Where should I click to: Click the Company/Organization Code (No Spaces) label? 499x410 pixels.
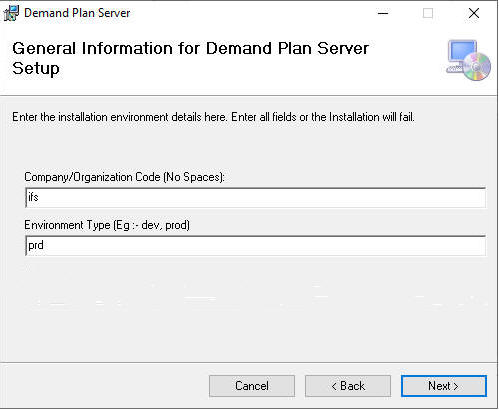(124, 177)
